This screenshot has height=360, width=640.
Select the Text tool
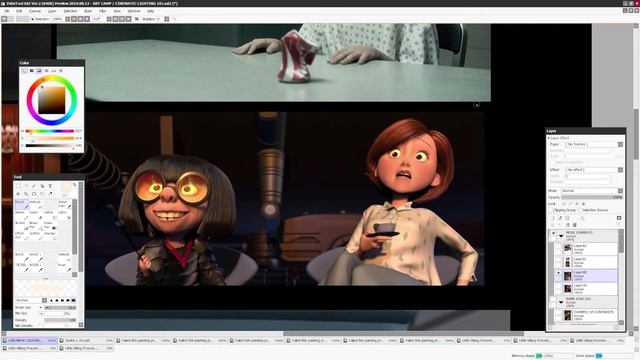50,186
